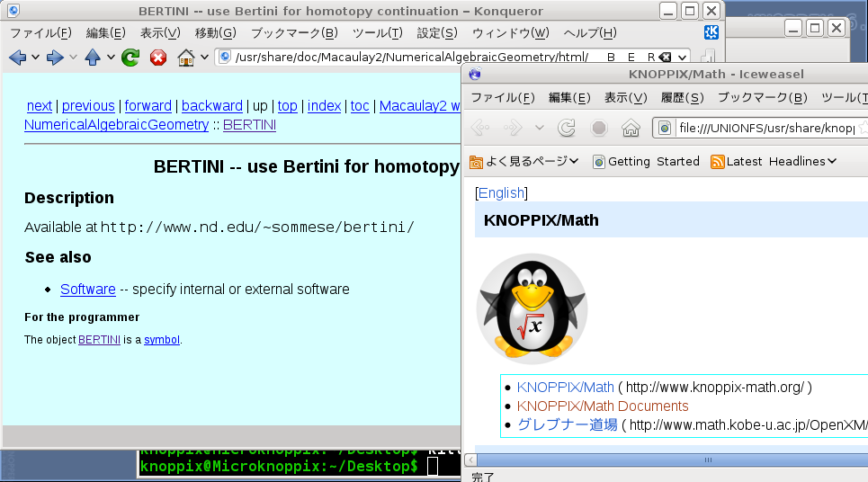The width and height of the screenshot is (868, 482).
Task: Follow the 'previous' documentation link
Action: (x=88, y=106)
